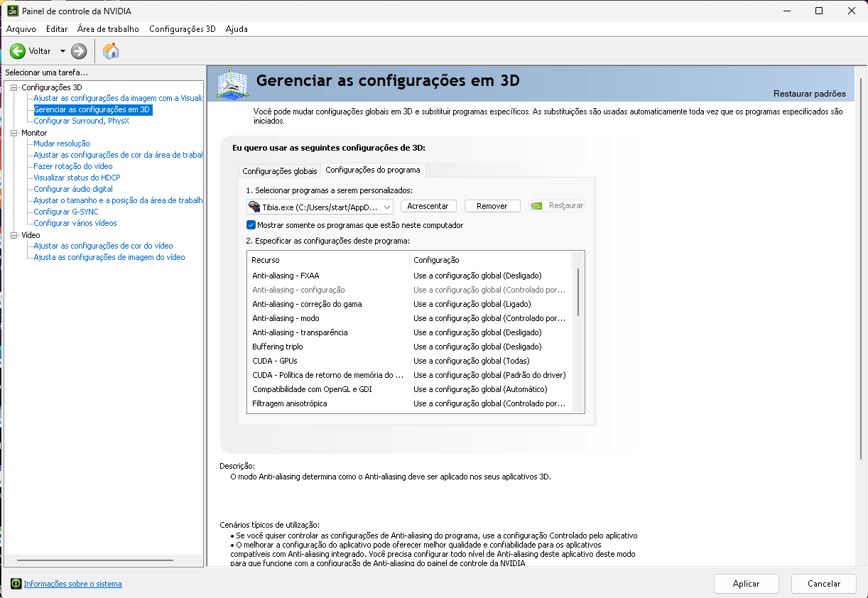Click the Restaurar button with NVIDIA logo

(x=556, y=206)
